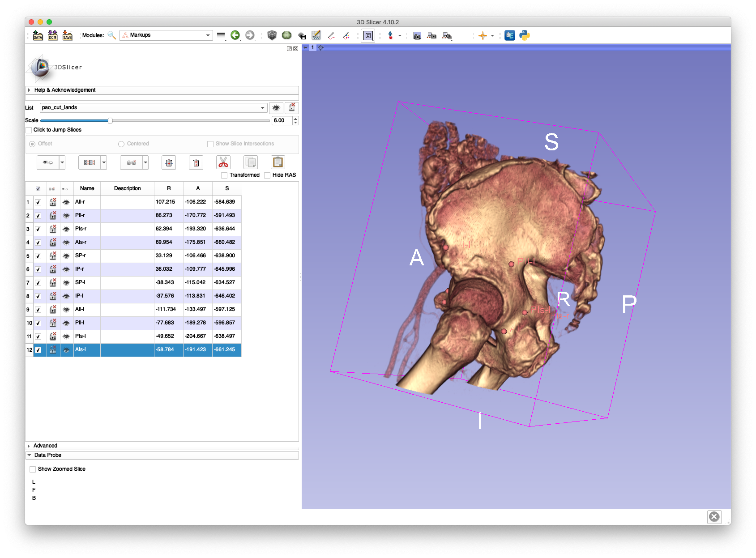Enable Click to Jump Slices checkbox
Image resolution: width=756 pixels, height=558 pixels.
coord(29,130)
